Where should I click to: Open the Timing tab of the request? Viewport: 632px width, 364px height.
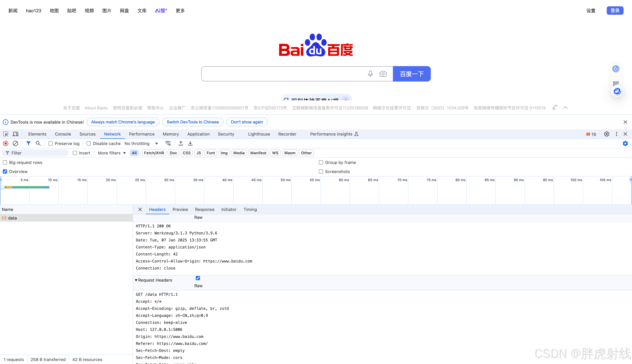coord(250,210)
